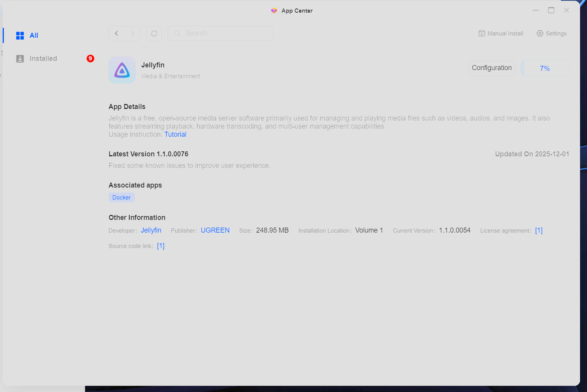Open the Jellyfin usage Tutorial link

175,134
